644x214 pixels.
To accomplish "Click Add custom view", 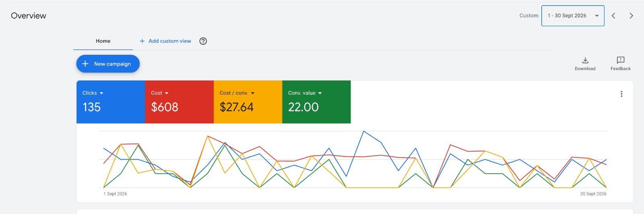I will coord(170,41).
